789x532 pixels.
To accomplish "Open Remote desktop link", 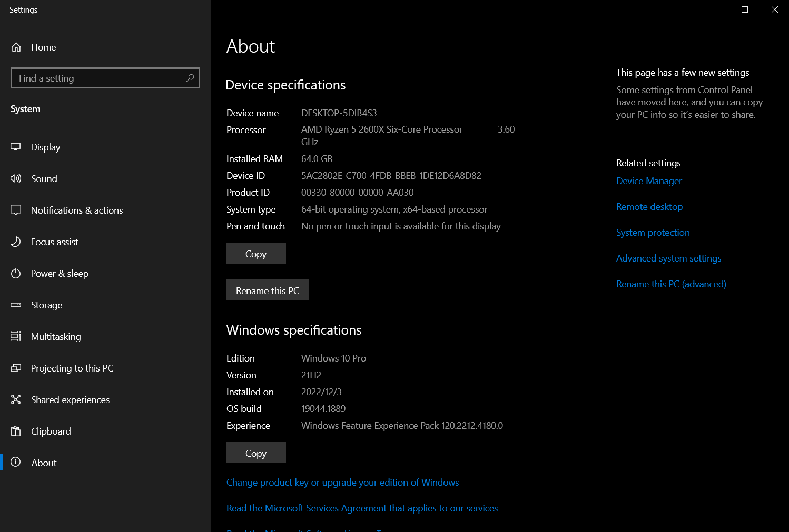I will [x=649, y=207].
